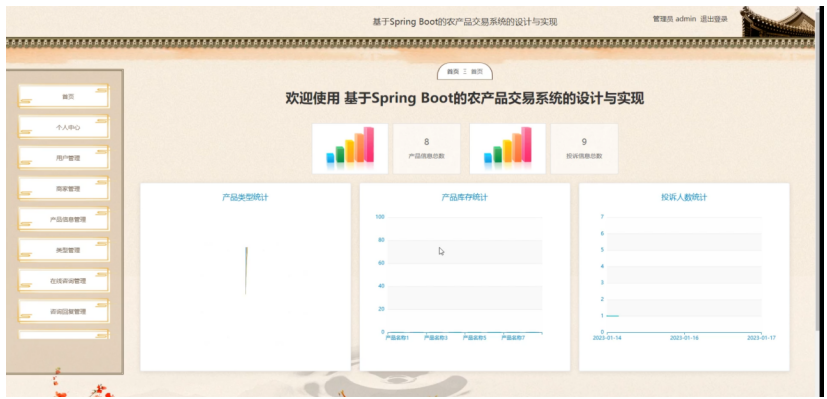This screenshot has height=399, width=827.
Task: Click the 管理员 admin label in header
Action: (x=674, y=19)
